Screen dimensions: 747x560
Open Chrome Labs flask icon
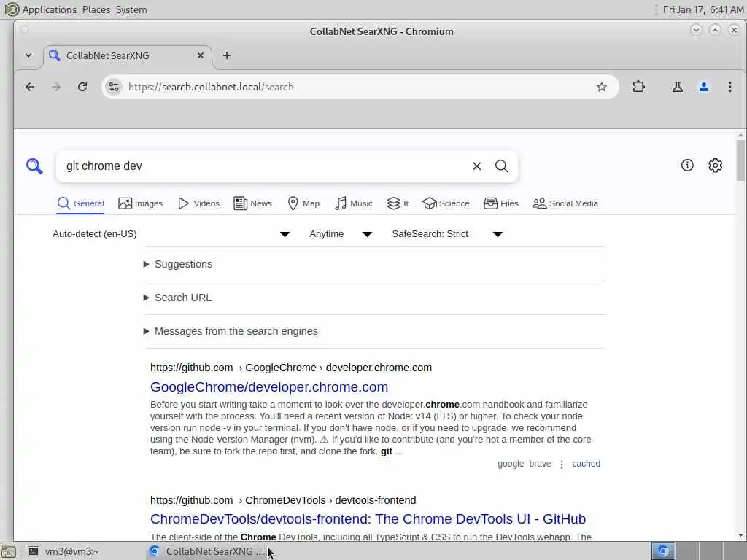(677, 87)
